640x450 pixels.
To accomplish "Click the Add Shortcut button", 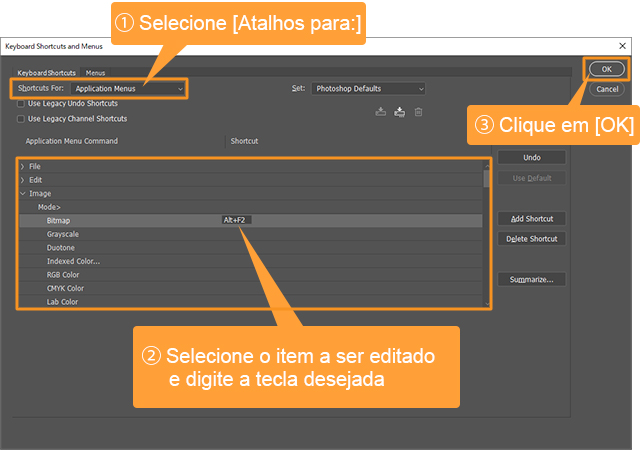I will 531,219.
